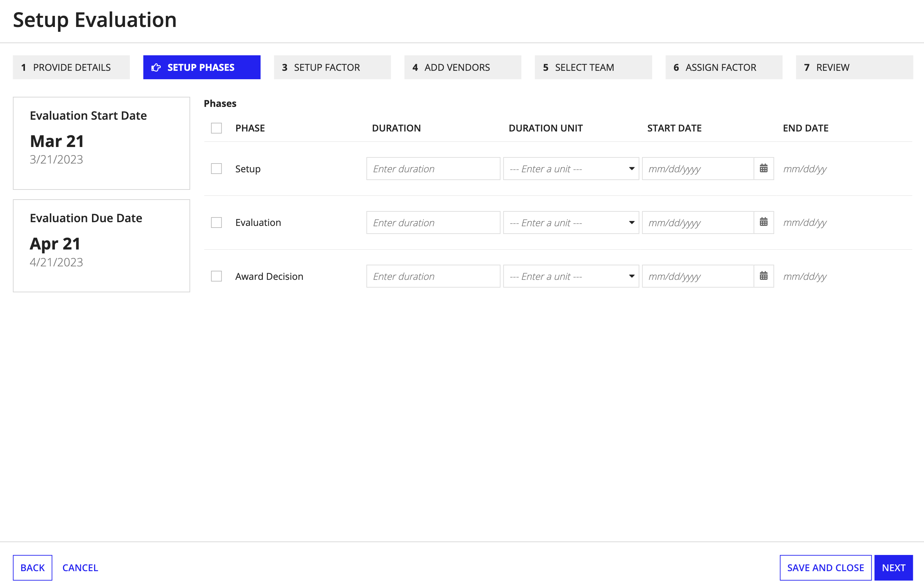The image size is (924, 588).
Task: Check the Setup phase checkbox
Action: [216, 169]
